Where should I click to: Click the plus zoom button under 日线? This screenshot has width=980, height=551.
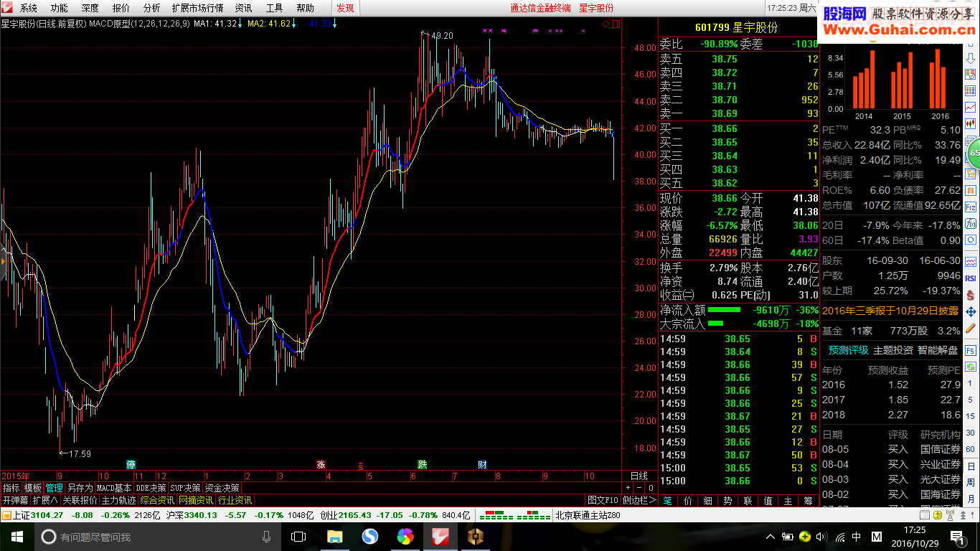click(x=628, y=488)
